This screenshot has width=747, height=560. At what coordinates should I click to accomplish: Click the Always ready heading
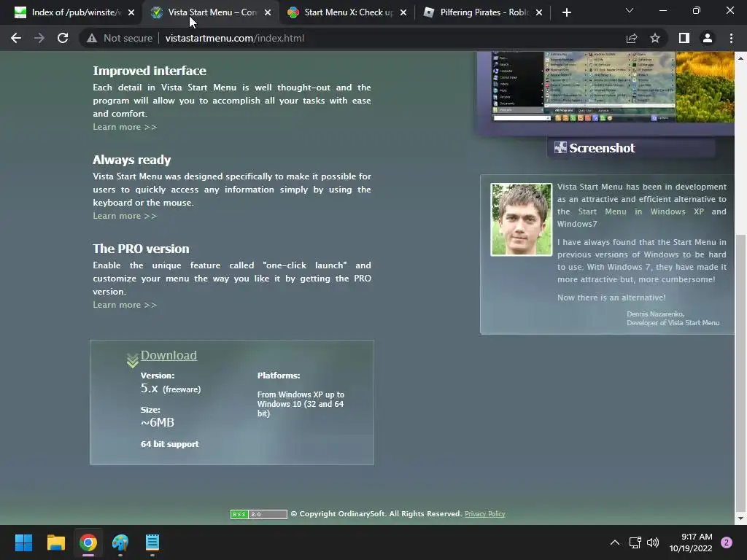131,160
